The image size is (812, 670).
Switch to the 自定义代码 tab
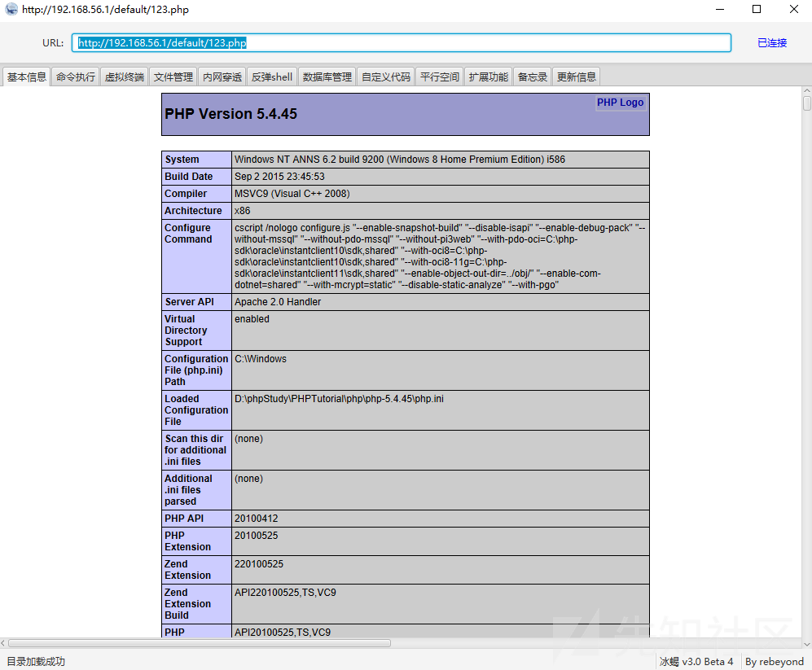coord(386,77)
